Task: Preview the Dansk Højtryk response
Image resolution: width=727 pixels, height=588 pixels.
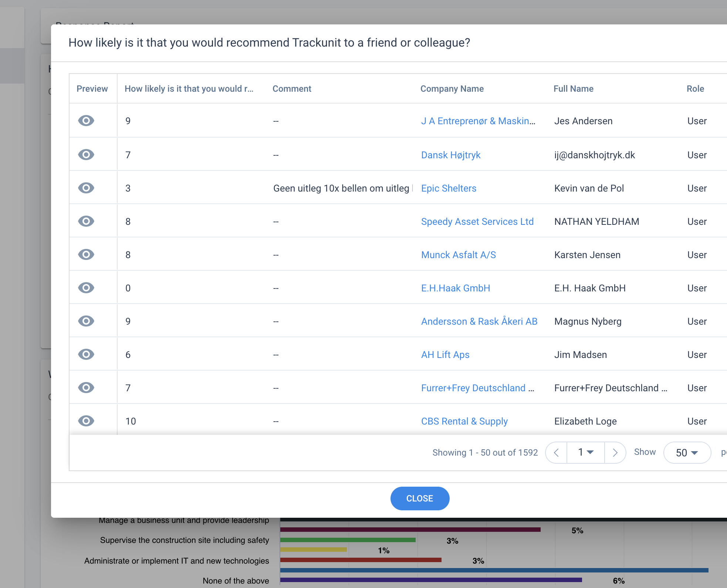Action: [86, 155]
